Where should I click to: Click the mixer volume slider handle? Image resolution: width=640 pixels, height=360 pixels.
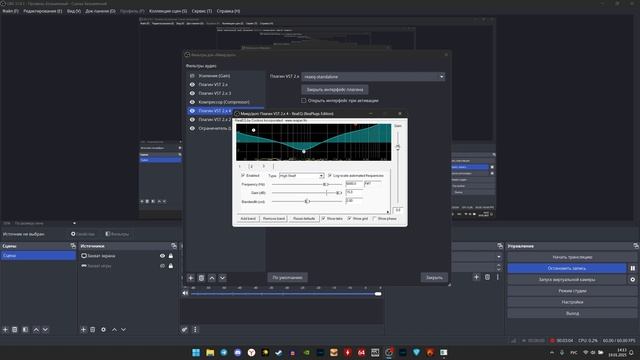(378, 293)
